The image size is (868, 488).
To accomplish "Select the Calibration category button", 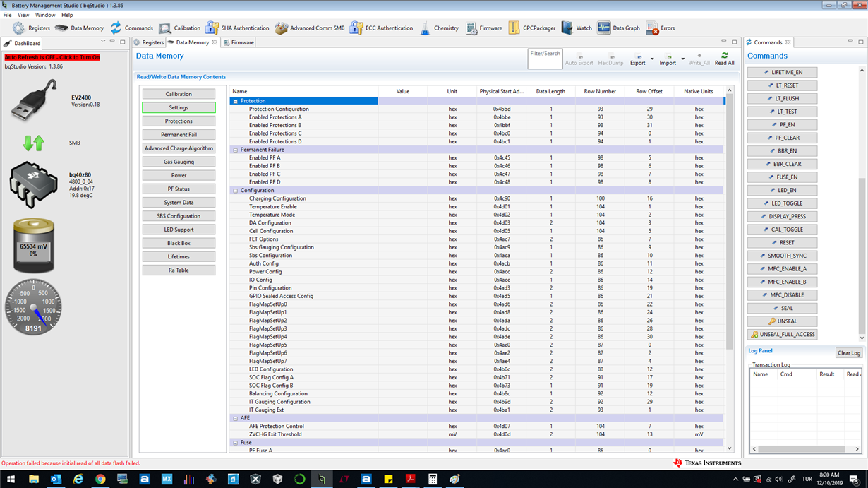I will click(179, 94).
